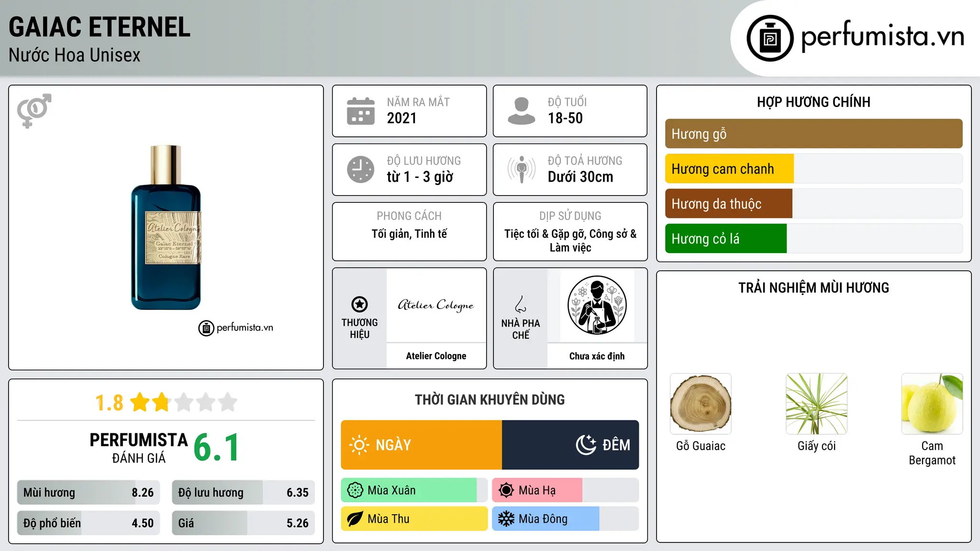Click the calendar icon beside release year
980x551 pixels.
tap(361, 111)
